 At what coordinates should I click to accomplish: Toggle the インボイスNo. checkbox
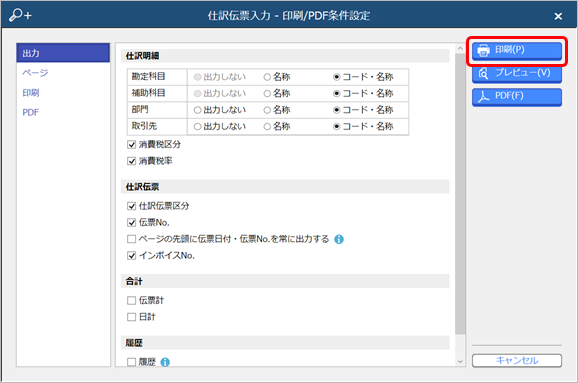point(132,255)
